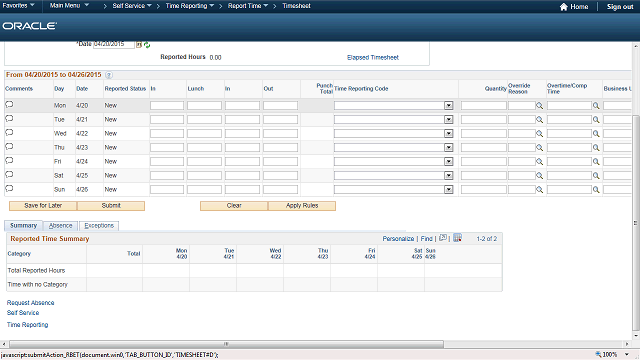
Task: Click the help icon next to the date range heading
Action: 109,75
